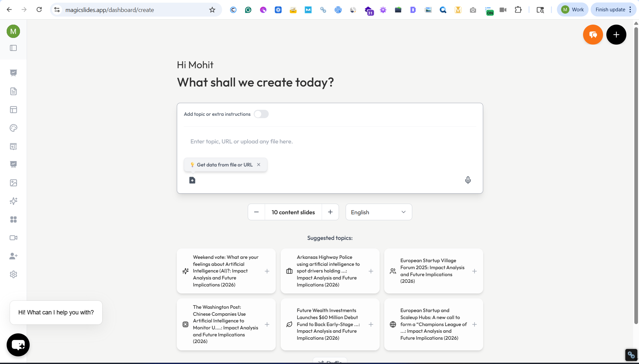This screenshot has height=364, width=639.
Task: Click the black plus create button
Action: click(616, 35)
